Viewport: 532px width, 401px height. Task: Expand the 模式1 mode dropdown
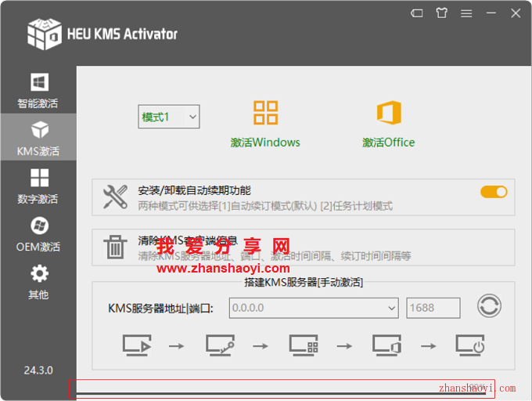point(169,117)
